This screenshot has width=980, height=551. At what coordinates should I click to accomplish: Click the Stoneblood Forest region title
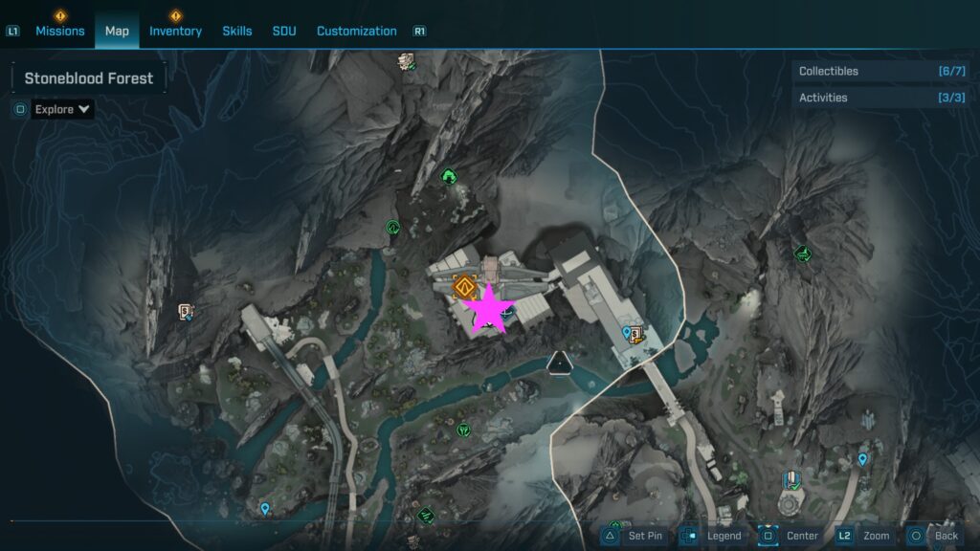tap(89, 78)
